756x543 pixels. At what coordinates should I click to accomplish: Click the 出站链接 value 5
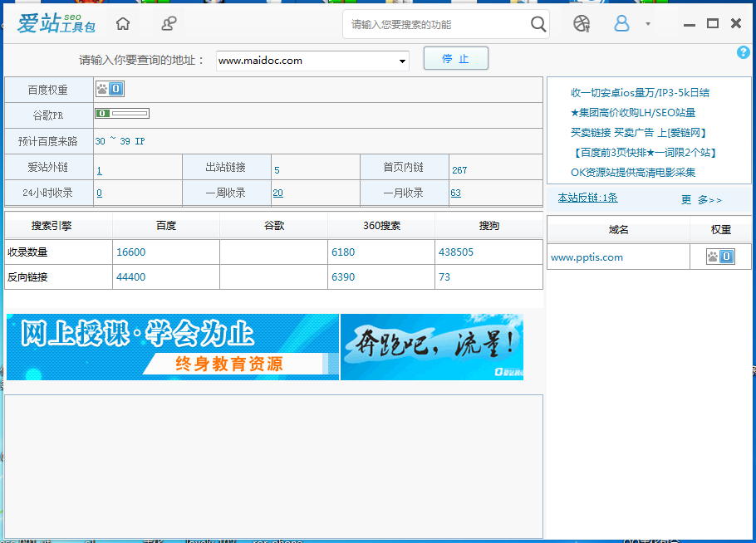pos(277,170)
